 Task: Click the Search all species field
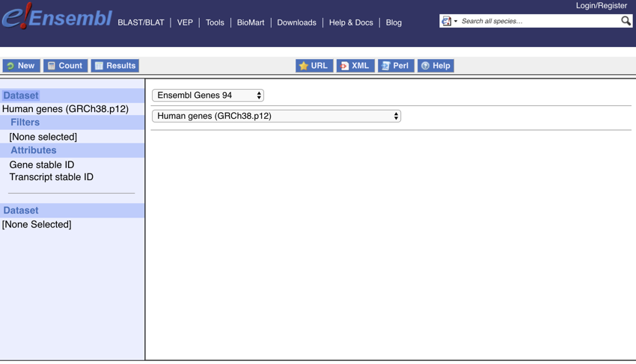point(539,21)
